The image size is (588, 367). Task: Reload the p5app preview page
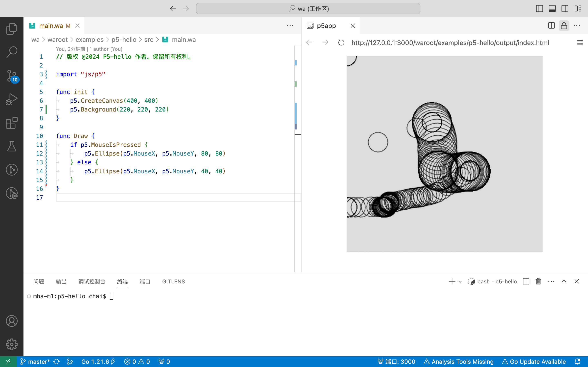point(341,43)
